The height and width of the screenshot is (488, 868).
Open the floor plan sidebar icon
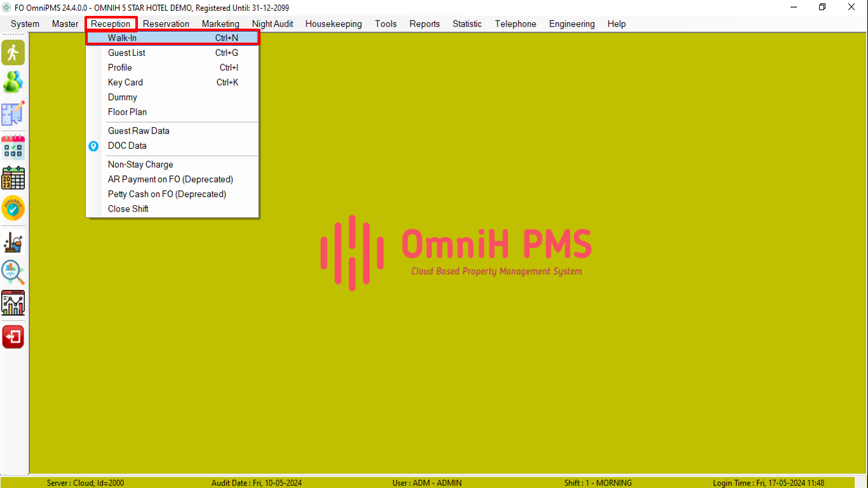pos(13,113)
